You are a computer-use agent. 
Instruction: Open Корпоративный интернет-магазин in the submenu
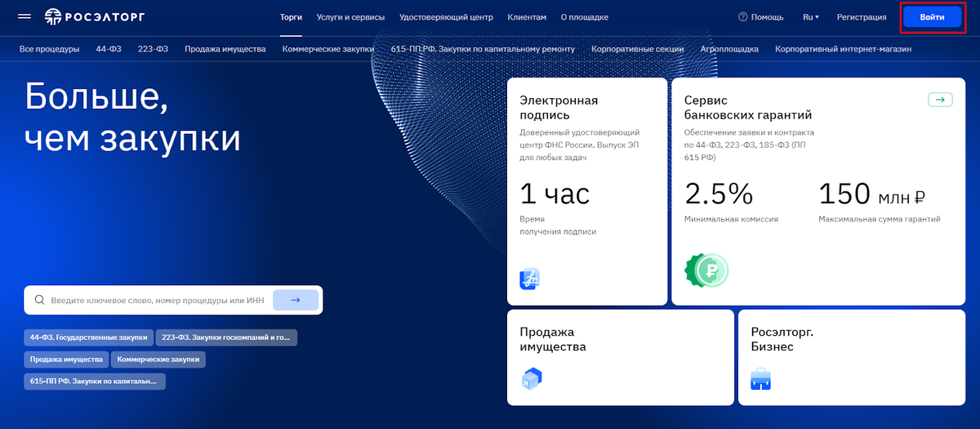coord(843,49)
